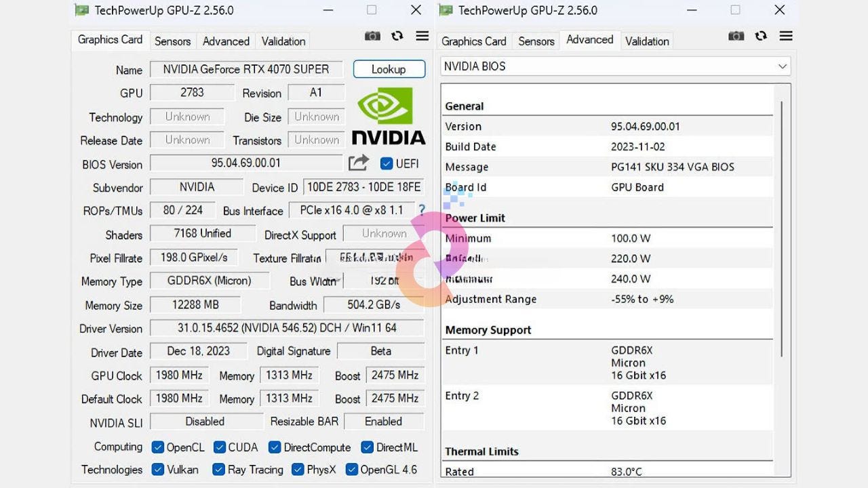Click the 220.0 W power limit value
The width and height of the screenshot is (868, 488).
(631, 258)
